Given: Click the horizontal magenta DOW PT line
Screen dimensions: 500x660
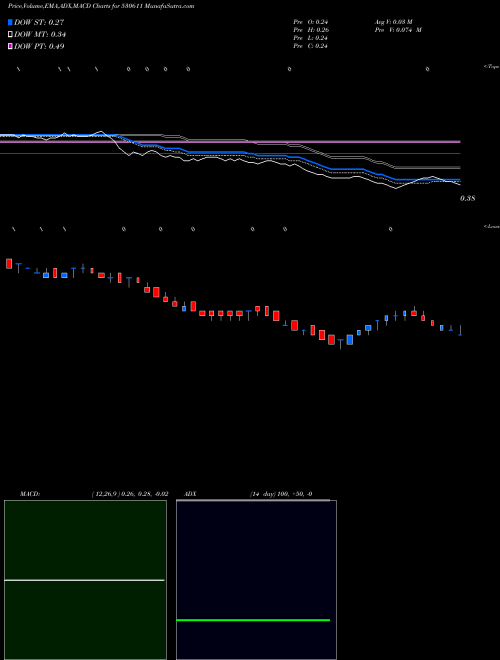Looking at the screenshot, I should [x=230, y=142].
